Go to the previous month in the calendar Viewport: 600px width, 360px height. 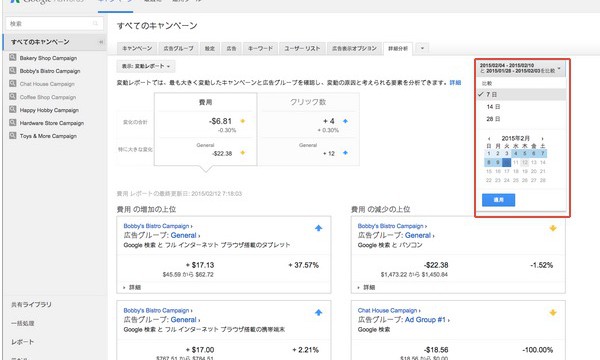tap(489, 138)
